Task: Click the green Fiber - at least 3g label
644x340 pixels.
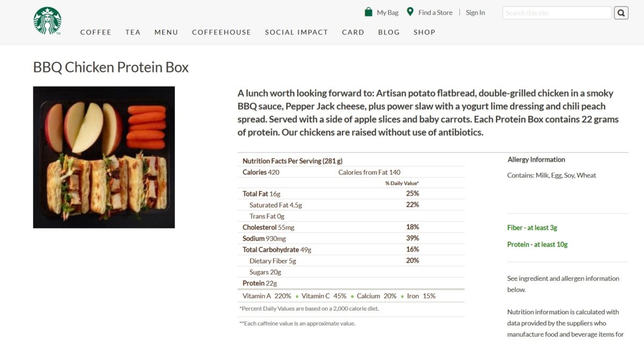Action: (x=532, y=228)
